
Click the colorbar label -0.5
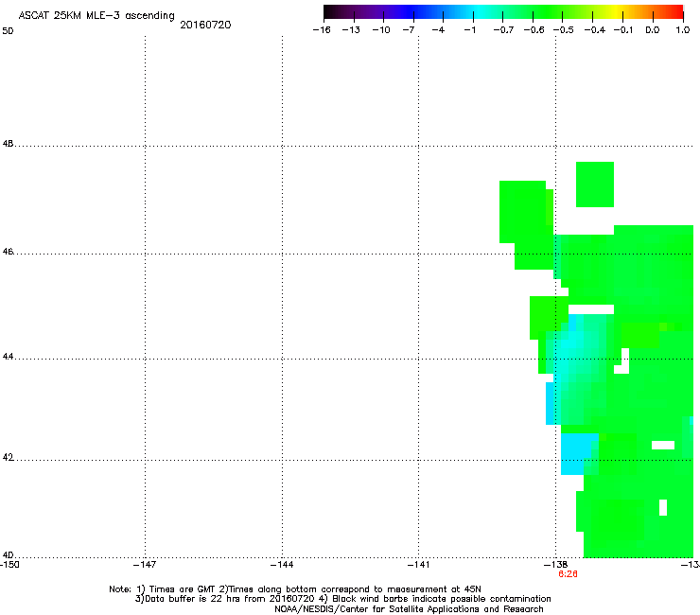coord(564,30)
